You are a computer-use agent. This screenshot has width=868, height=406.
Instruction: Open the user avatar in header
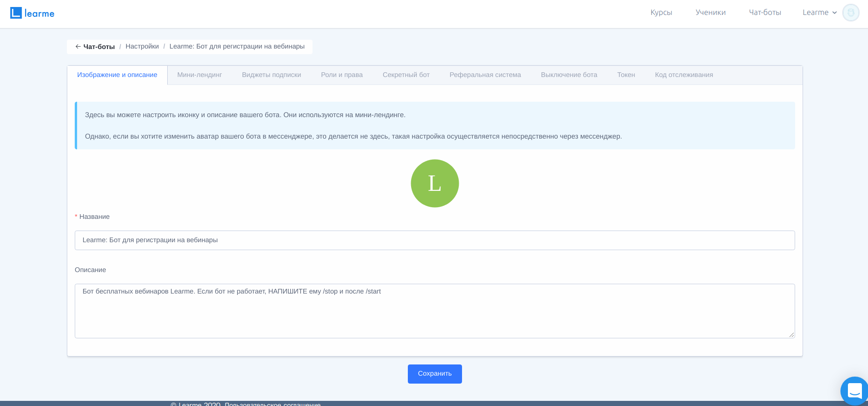[851, 13]
